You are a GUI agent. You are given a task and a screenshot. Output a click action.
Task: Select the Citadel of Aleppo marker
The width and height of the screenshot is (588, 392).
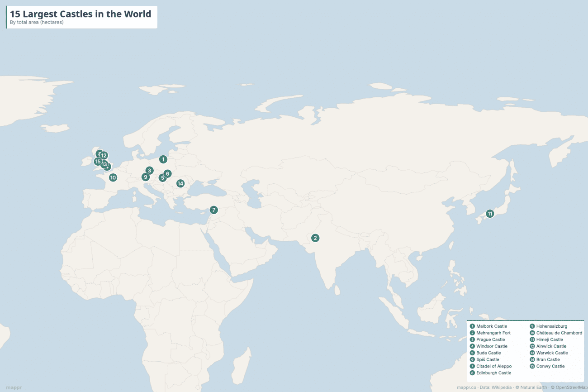pyautogui.click(x=213, y=210)
